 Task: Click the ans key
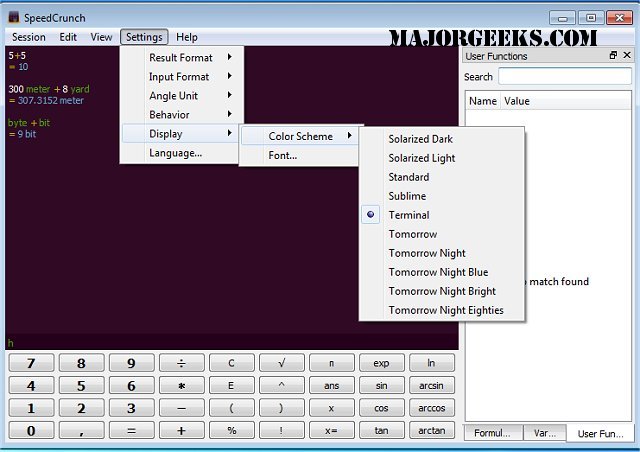pos(331,385)
